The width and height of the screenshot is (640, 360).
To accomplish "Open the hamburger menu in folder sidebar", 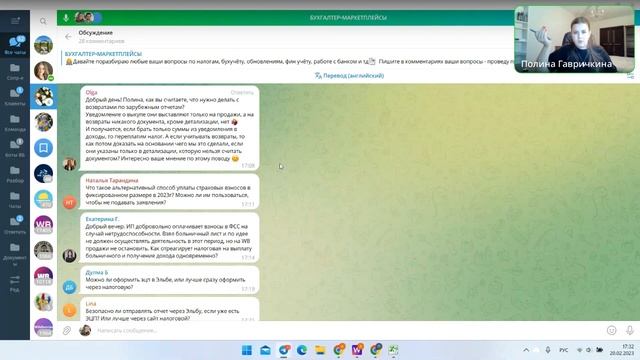I will pos(15,21).
